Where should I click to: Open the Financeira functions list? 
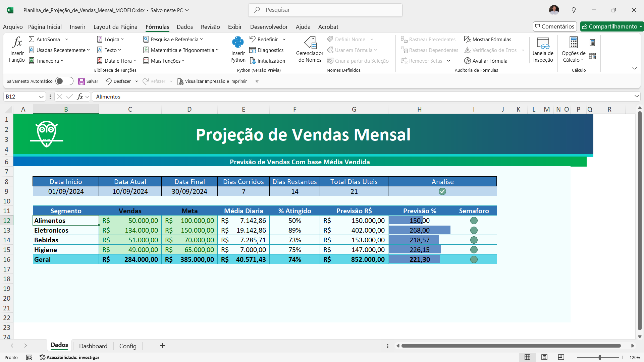(x=46, y=61)
